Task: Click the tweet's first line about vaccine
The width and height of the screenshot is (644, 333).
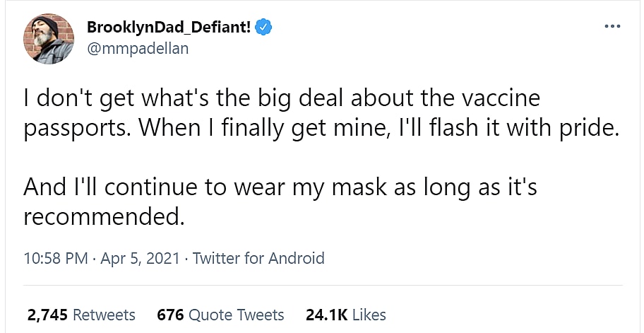Action: 281,98
